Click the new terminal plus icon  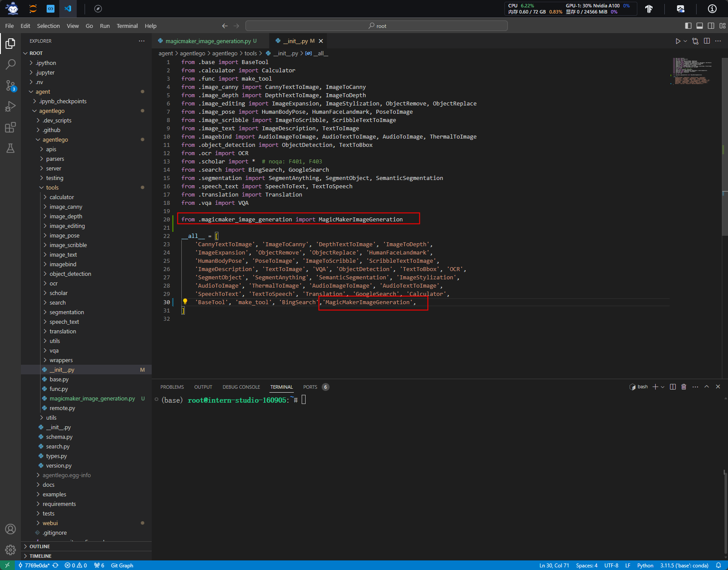[655, 387]
